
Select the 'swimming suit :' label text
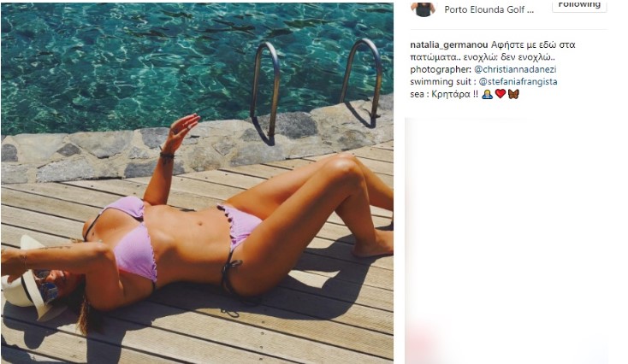coord(443,81)
